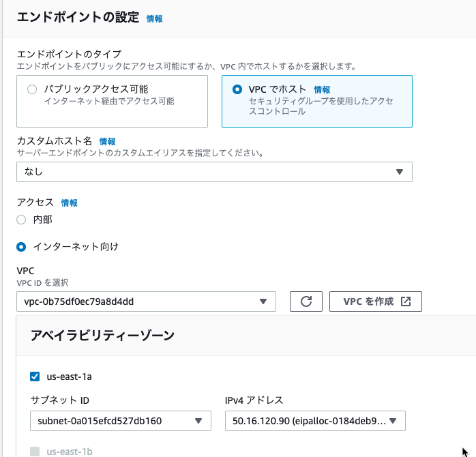Uncheck the us-east-1a availability zone checkbox
The width and height of the screenshot is (476, 457).
[x=35, y=377]
